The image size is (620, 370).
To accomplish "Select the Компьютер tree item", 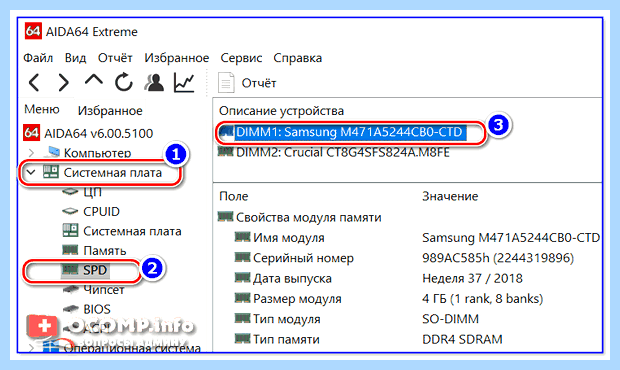I will [x=97, y=153].
